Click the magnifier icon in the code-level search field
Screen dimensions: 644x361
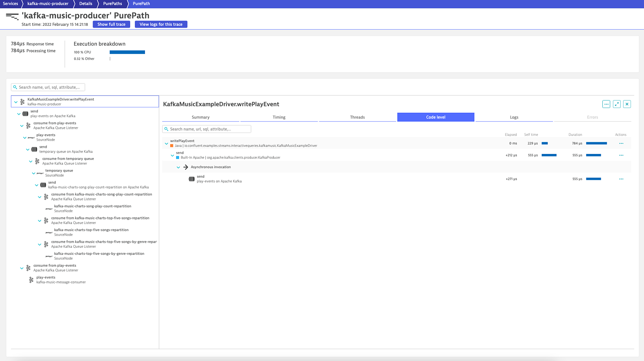pyautogui.click(x=166, y=129)
